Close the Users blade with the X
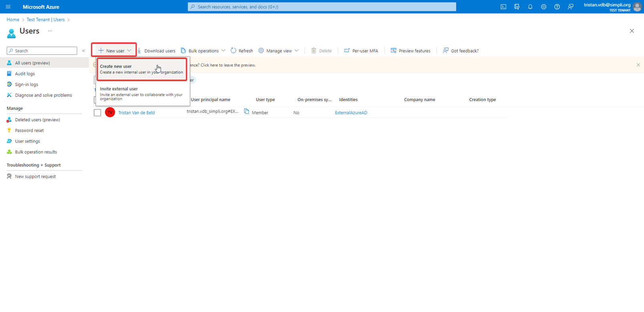The image size is (644, 312). coord(632,31)
